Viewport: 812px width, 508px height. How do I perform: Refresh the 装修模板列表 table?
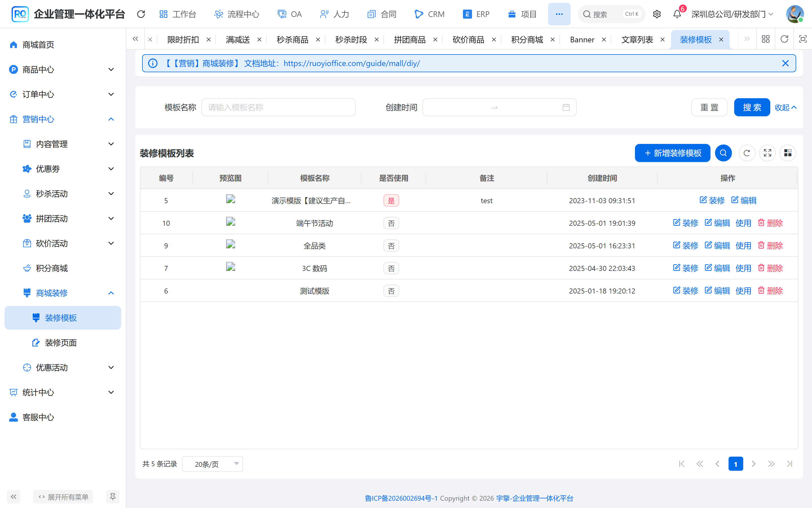coord(747,153)
